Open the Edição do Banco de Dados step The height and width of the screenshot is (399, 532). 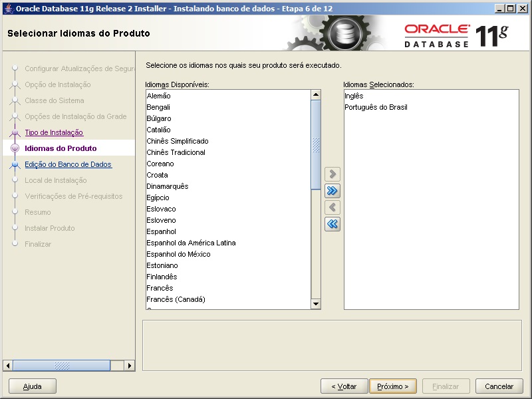(68, 164)
